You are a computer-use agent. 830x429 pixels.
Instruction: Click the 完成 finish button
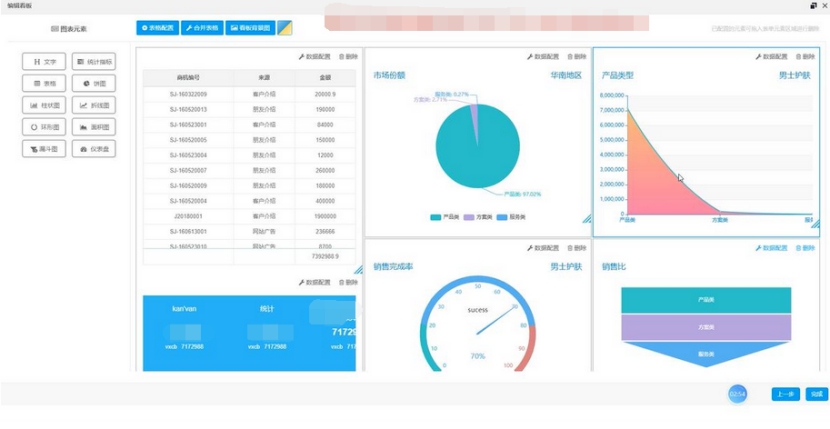[817, 395]
